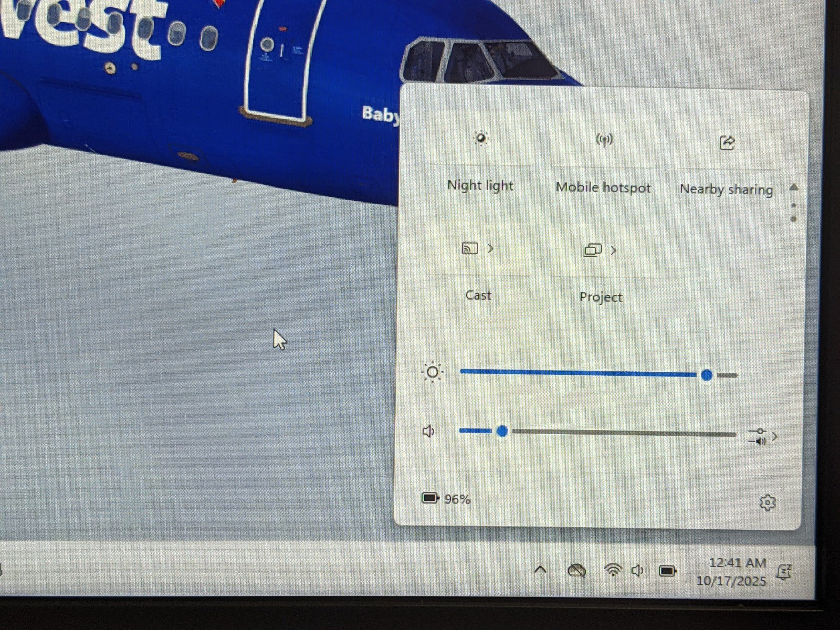The image size is (840, 630).
Task: Open sound output selector beside volume slider
Action: tap(763, 436)
